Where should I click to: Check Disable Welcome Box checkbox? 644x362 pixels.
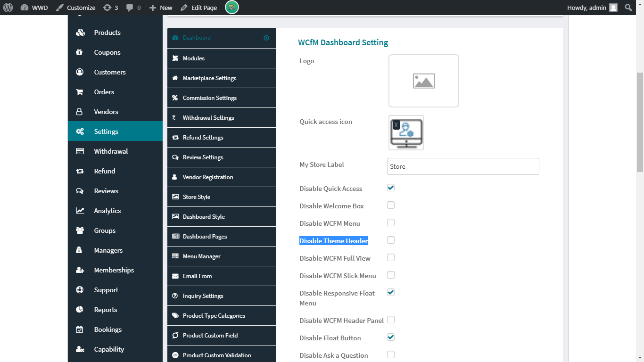(x=391, y=205)
